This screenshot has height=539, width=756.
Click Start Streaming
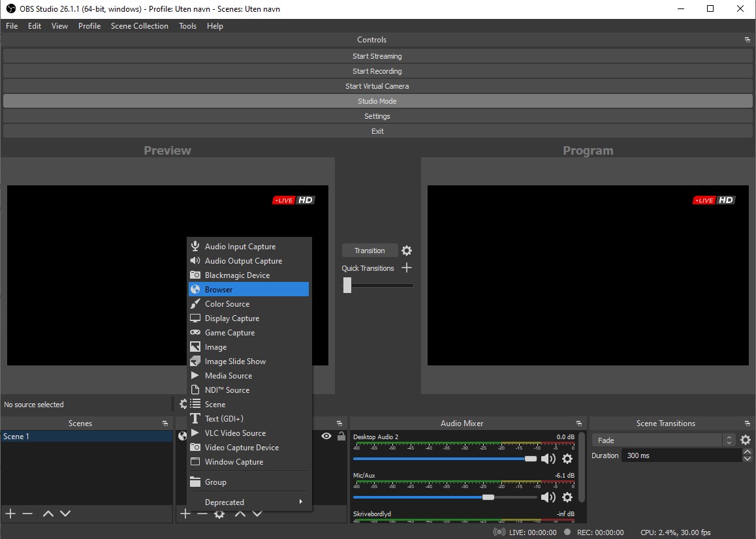[377, 56]
